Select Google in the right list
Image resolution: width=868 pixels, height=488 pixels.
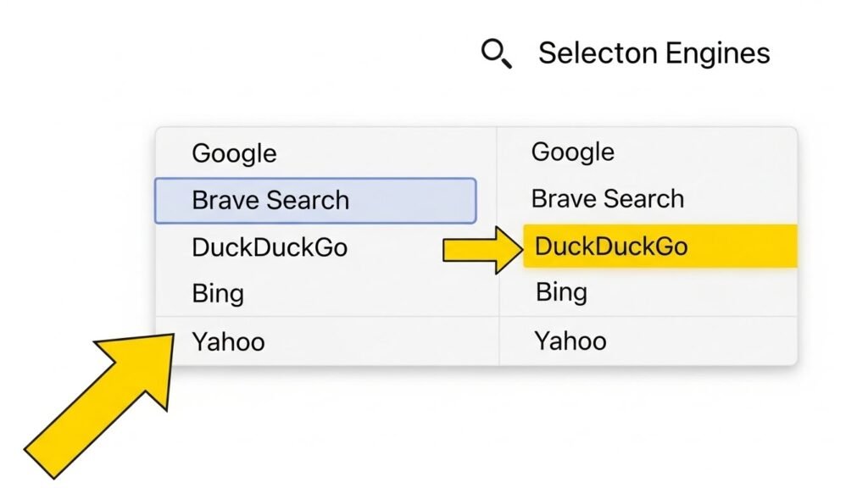[572, 152]
